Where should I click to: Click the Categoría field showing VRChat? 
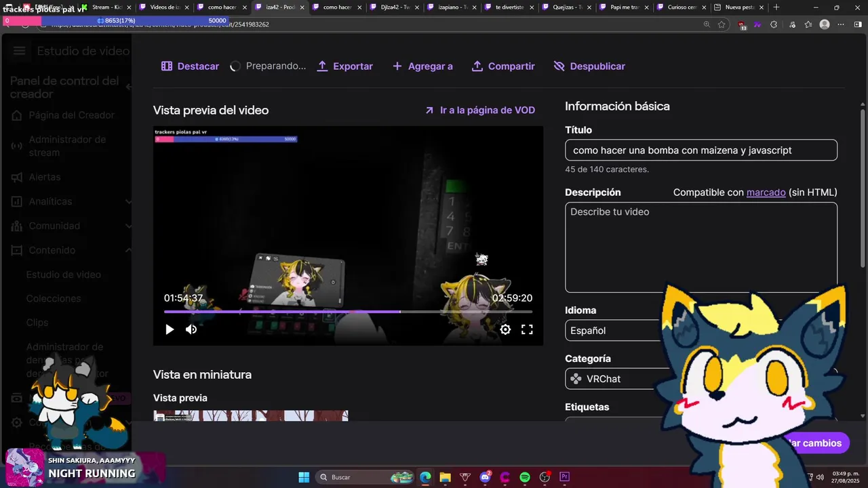pyautogui.click(x=614, y=379)
